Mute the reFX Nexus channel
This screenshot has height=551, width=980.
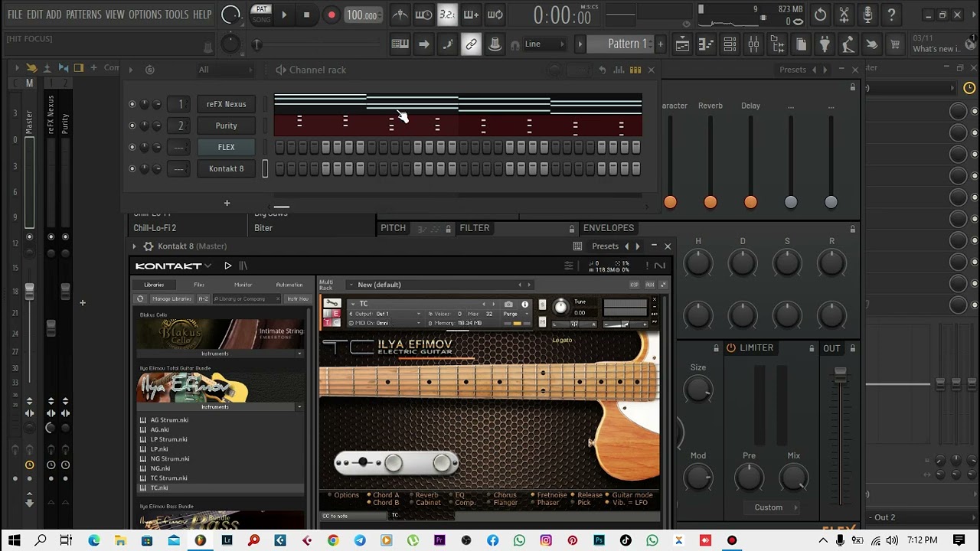pyautogui.click(x=132, y=104)
